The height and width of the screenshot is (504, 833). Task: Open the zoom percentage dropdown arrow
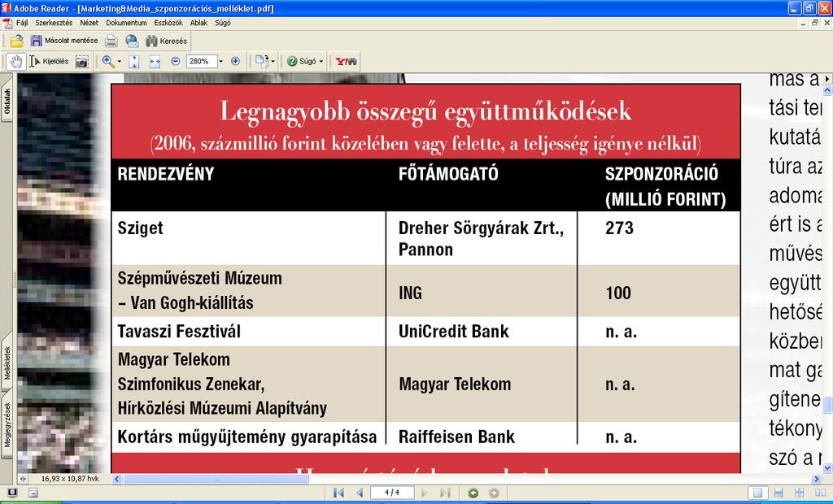[221, 62]
